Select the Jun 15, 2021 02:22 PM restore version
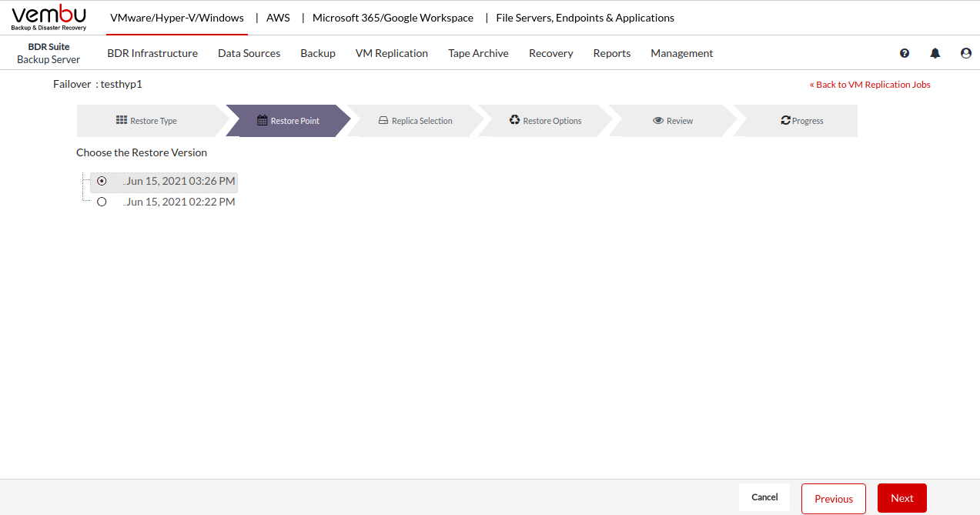The height and width of the screenshot is (515, 980). pos(102,202)
